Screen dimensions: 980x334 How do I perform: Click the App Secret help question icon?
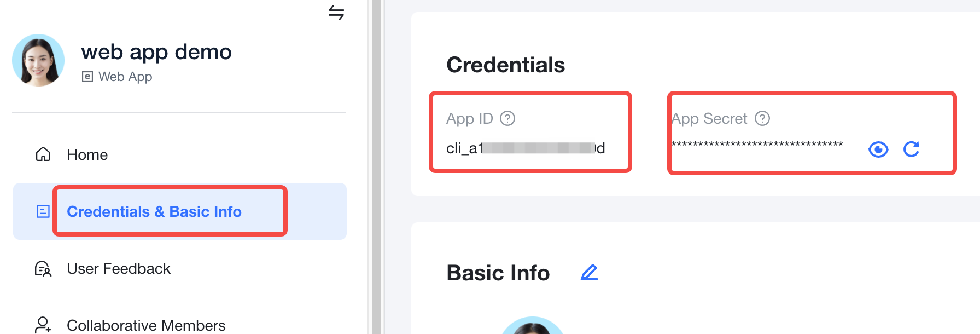coord(762,118)
